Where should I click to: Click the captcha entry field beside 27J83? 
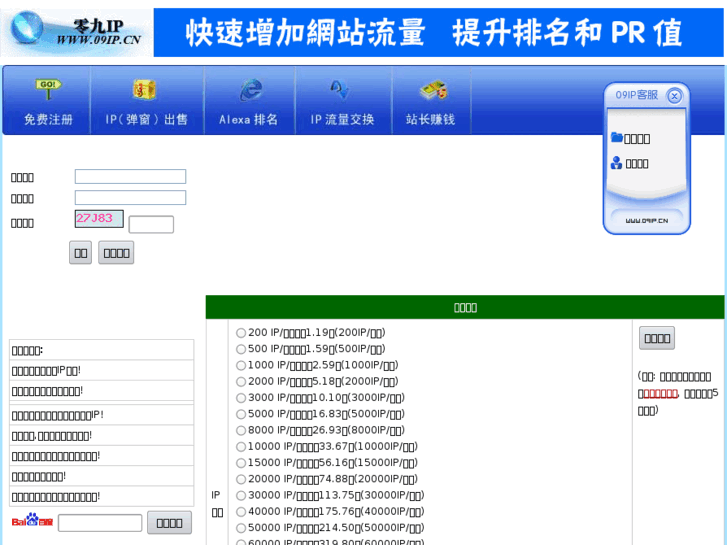click(x=151, y=224)
